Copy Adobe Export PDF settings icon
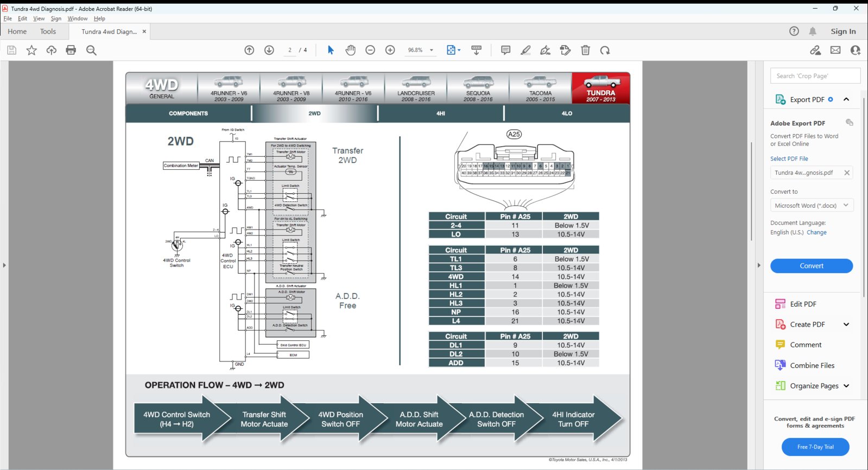Viewport: 868px width, 470px height. point(850,123)
